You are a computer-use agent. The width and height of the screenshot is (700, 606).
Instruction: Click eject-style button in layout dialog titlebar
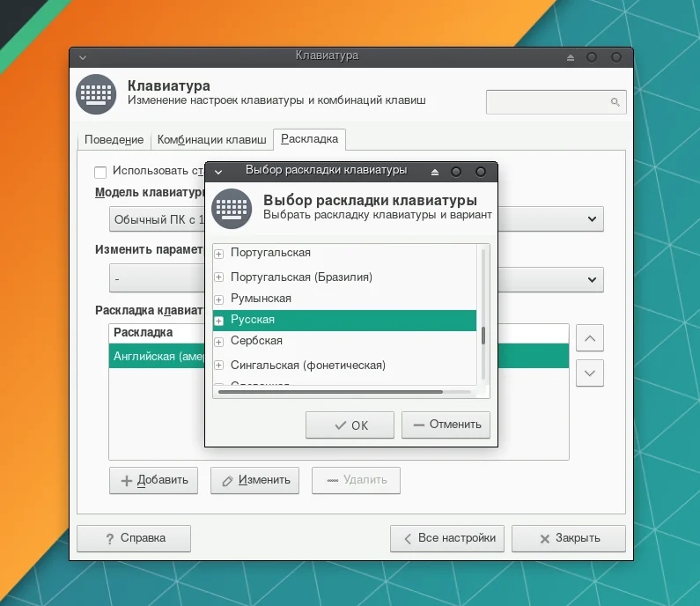pyautogui.click(x=434, y=172)
